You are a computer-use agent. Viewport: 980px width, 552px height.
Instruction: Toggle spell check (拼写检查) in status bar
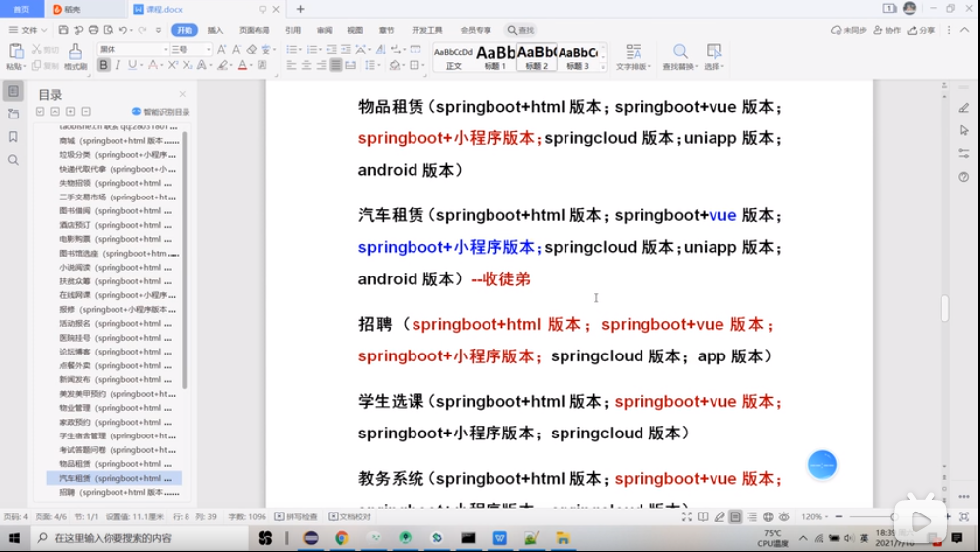click(x=297, y=516)
